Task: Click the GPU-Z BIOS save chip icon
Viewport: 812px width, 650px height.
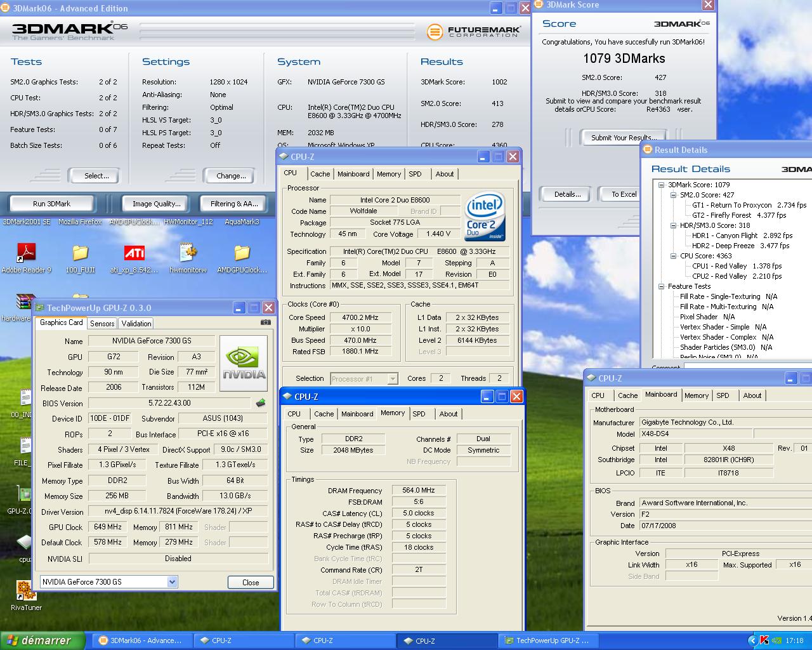Action: click(260, 402)
